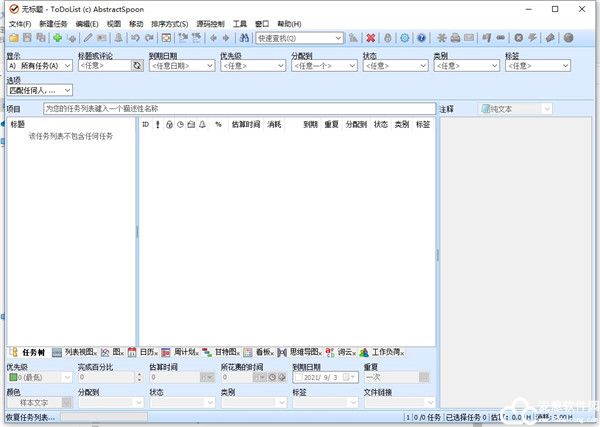Click the binoculars find tasks icon
Image resolution: width=600 pixels, height=427 pixels.
244,38
